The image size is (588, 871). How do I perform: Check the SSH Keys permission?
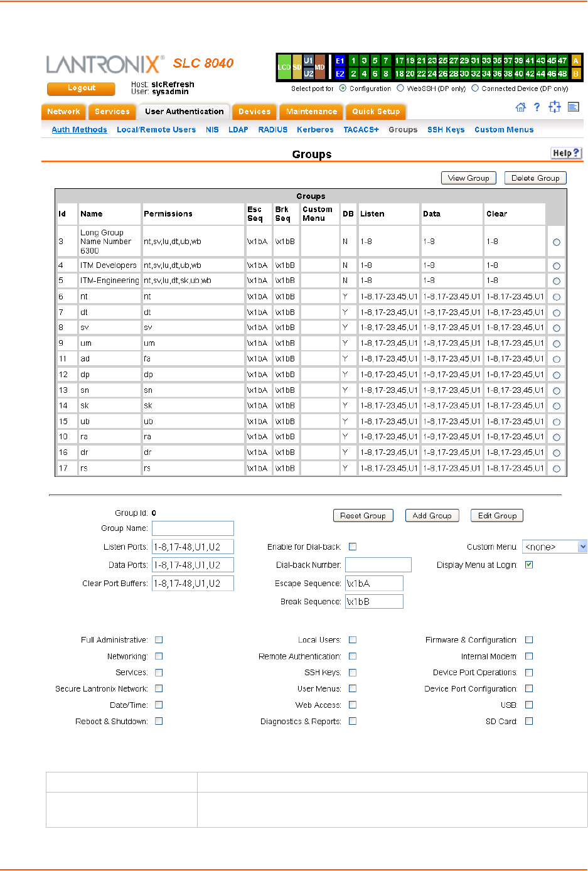[353, 673]
